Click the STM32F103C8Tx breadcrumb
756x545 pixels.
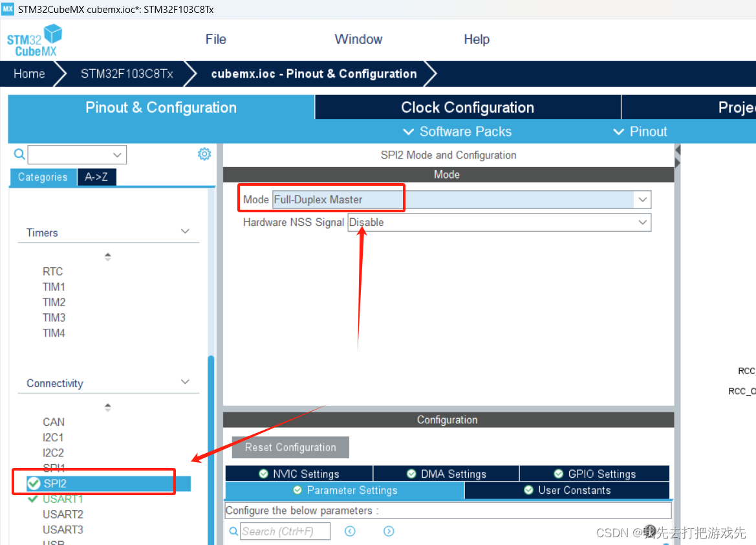(x=127, y=74)
